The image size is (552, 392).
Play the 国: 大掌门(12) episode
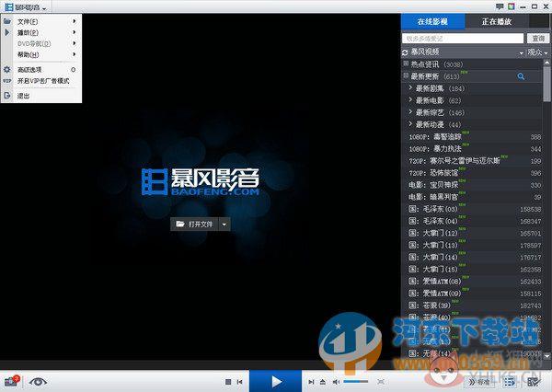point(472,233)
